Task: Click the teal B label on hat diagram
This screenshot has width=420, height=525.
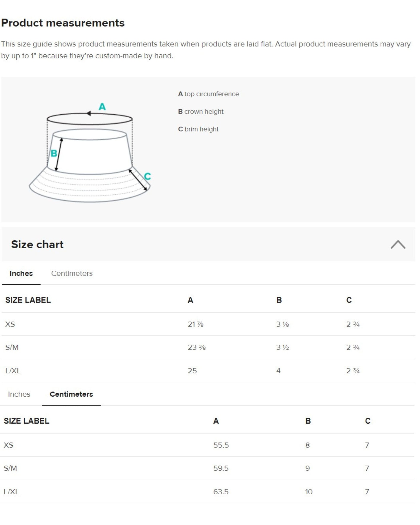Action: point(54,153)
